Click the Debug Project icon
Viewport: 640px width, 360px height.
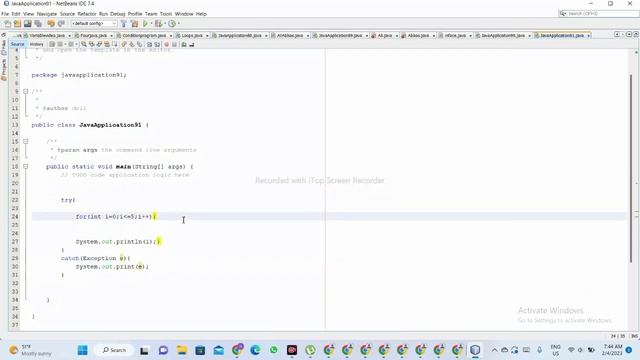click(x=158, y=24)
